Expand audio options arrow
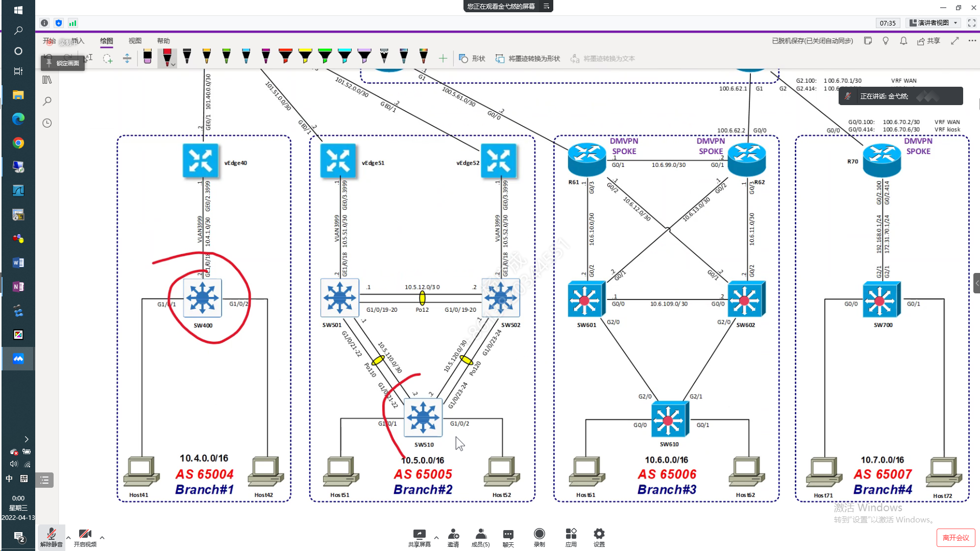980x551 pixels. [x=68, y=537]
